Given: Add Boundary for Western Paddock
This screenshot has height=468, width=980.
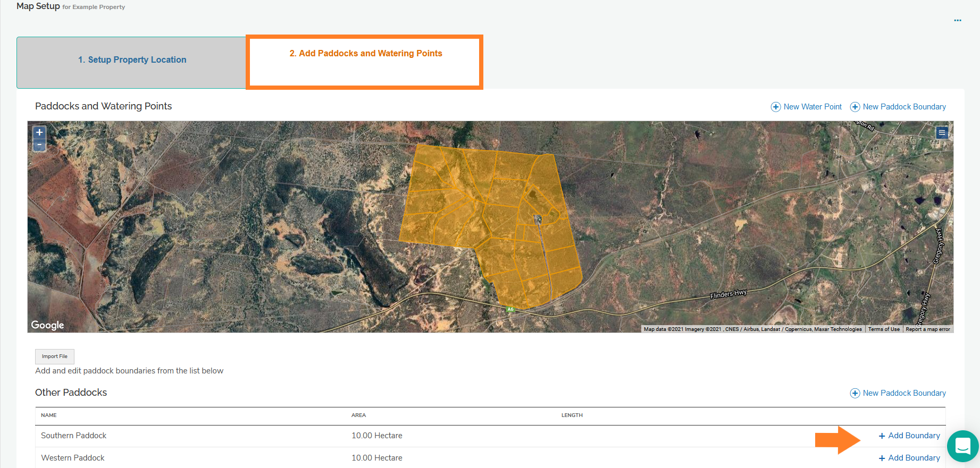Looking at the screenshot, I should [909, 458].
